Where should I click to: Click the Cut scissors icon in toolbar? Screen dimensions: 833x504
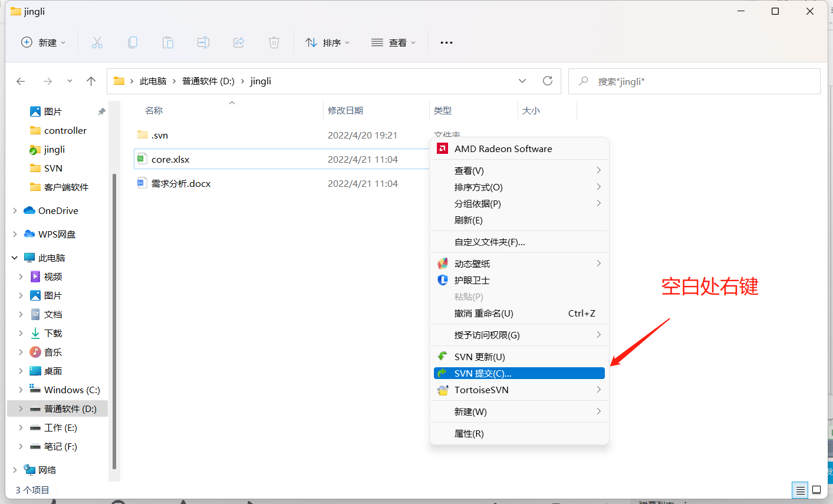[x=97, y=42]
